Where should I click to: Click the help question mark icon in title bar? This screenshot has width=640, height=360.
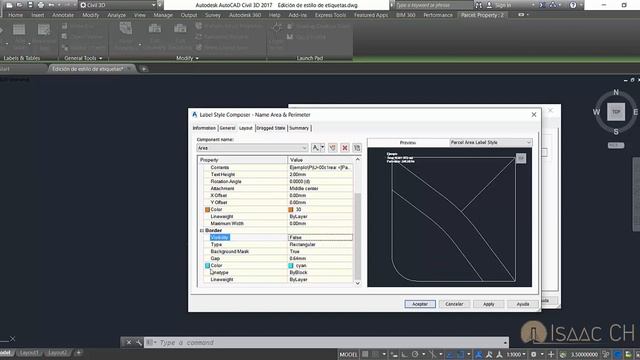pyautogui.click(x=573, y=5)
